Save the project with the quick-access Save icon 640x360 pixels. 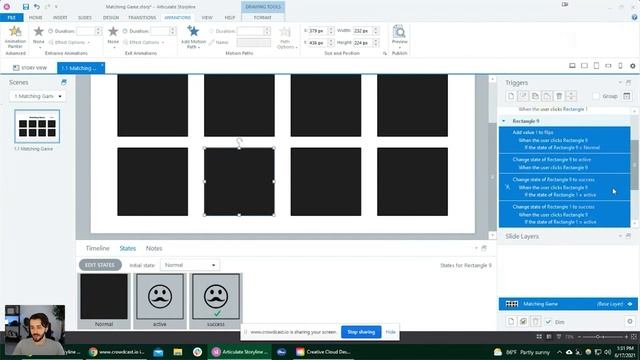(x=26, y=7)
